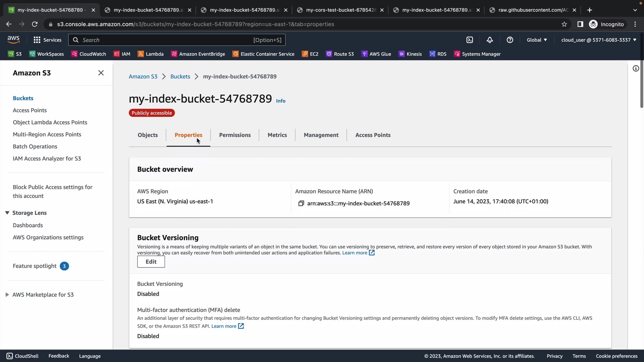
Task: Bookmark page with star icon
Action: click(x=564, y=24)
